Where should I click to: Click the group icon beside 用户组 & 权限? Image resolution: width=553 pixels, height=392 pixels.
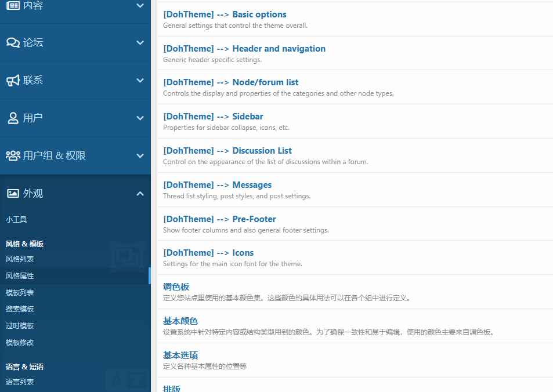[13, 155]
